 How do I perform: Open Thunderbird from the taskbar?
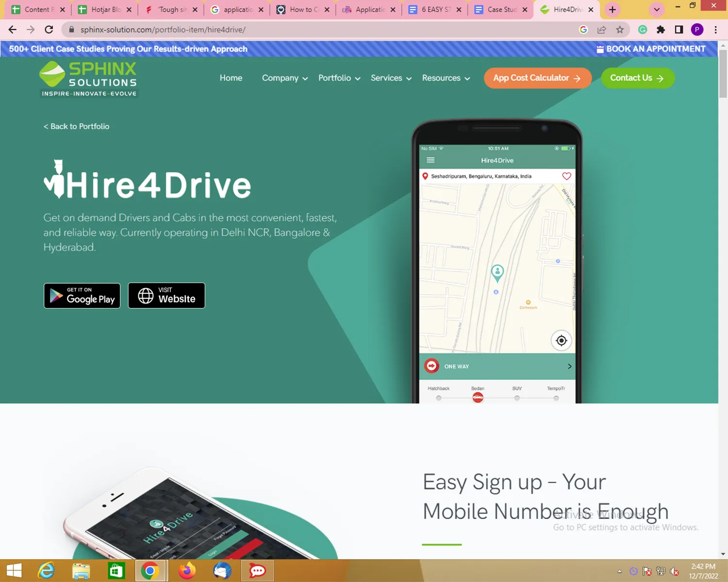coord(222,571)
